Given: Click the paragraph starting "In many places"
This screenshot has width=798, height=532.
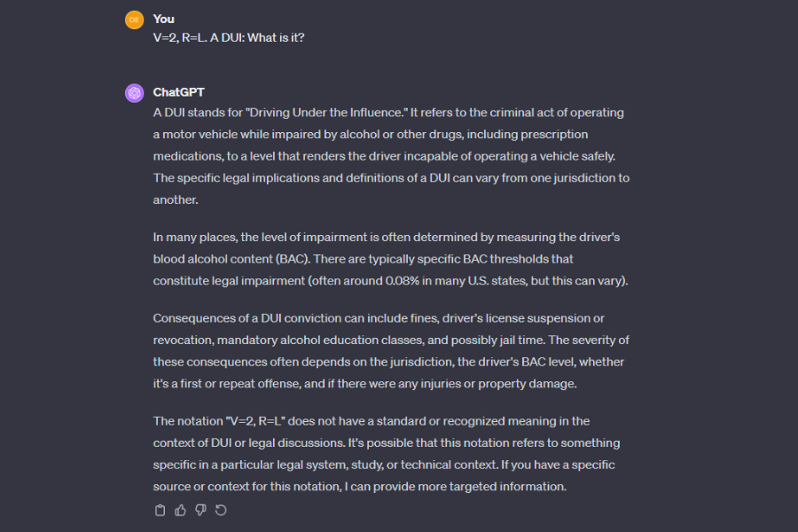Looking at the screenshot, I should click(x=390, y=259).
